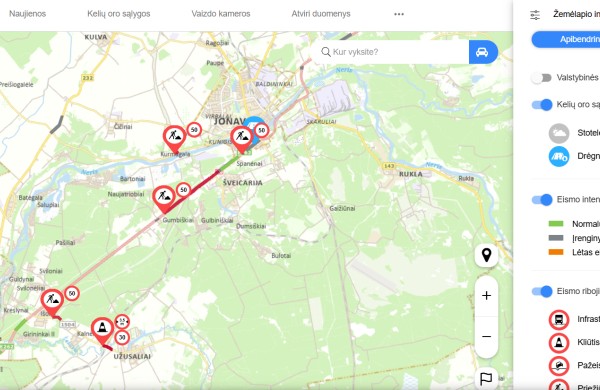
Task: Click the Dumsiškiai map label
Action: pos(251,226)
